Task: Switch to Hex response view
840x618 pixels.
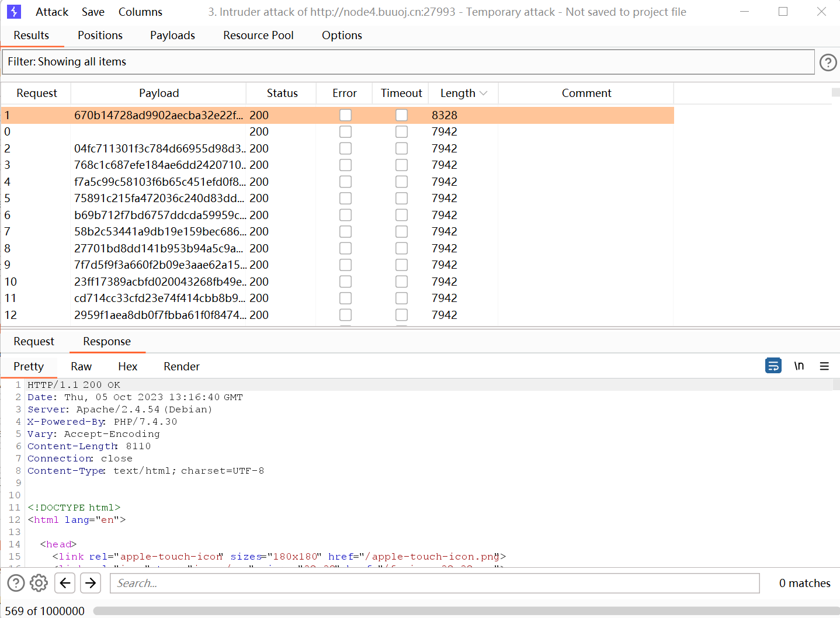Action: tap(127, 366)
